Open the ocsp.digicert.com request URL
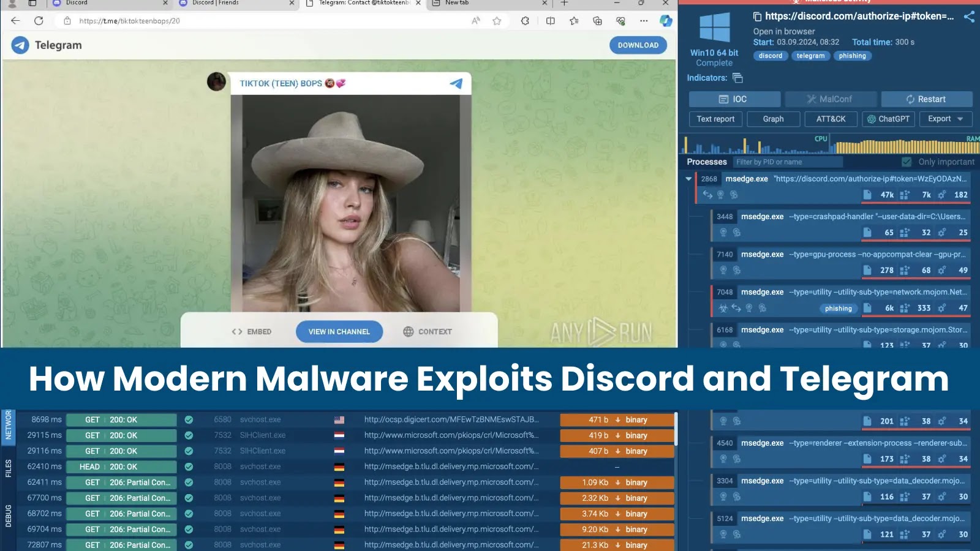The image size is (980, 551). click(x=451, y=419)
